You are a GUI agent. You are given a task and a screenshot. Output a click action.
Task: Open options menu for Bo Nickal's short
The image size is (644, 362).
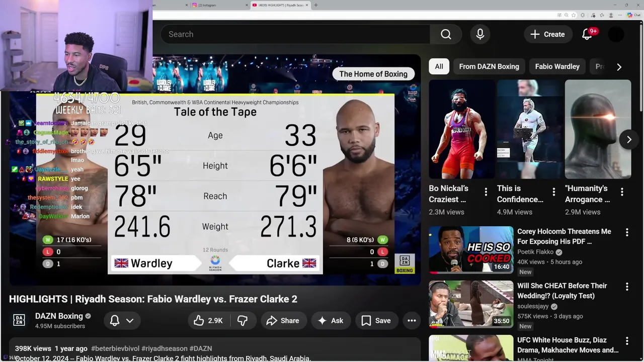tap(486, 192)
